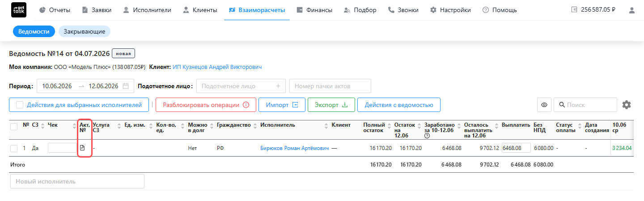Sort by the Исполнитель column arrows
Image resolution: width=644 pixels, height=201 pixels.
tap(325, 125)
